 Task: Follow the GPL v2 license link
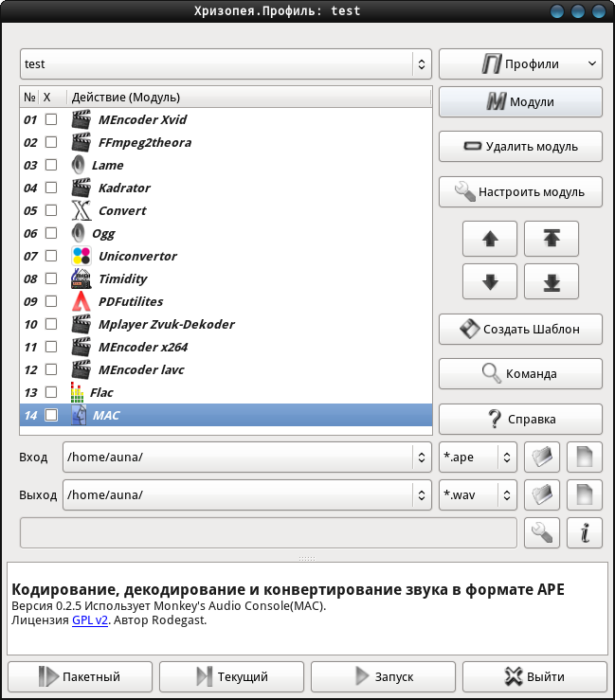coord(90,620)
